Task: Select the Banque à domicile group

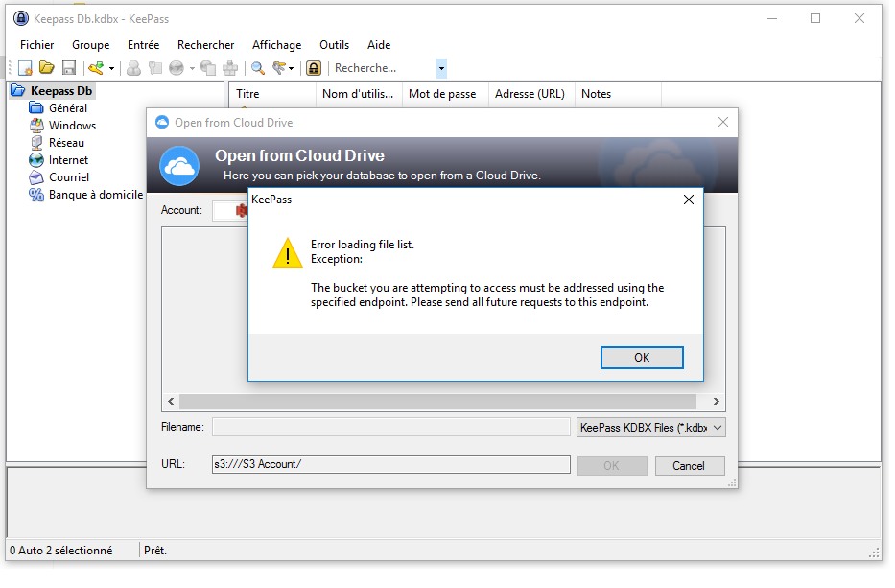Action: pyautogui.click(x=96, y=195)
